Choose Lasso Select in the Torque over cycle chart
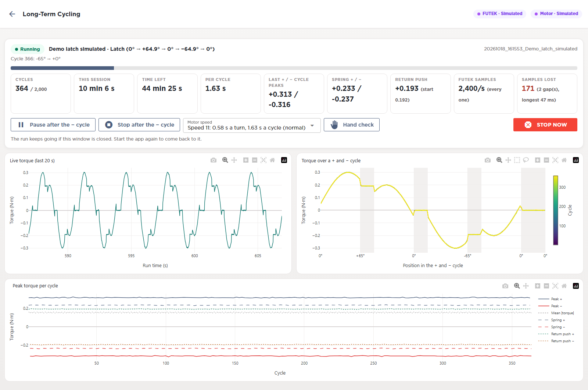 [x=526, y=160]
